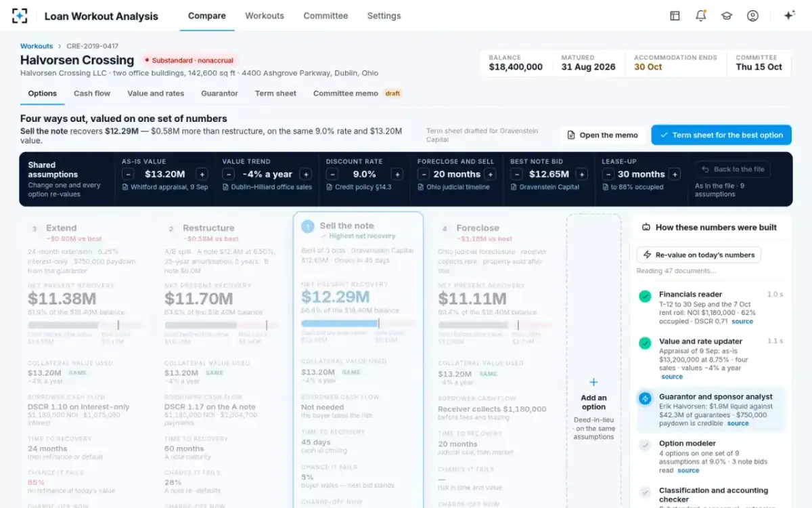
Task: Click Re-value on today's numbers button
Action: (698, 255)
